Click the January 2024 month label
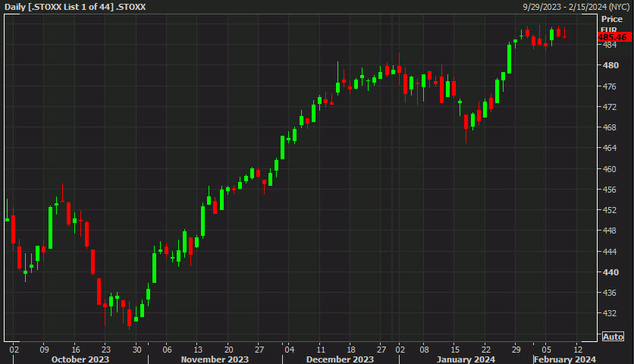 click(466, 359)
